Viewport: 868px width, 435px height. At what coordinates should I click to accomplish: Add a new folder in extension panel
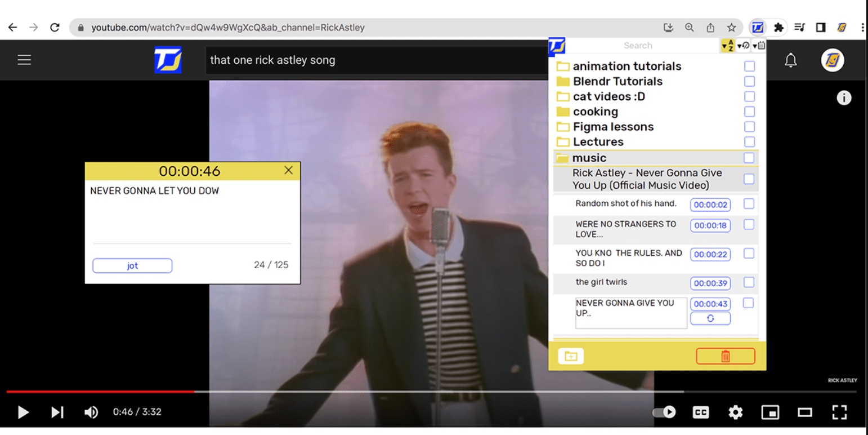coord(571,356)
